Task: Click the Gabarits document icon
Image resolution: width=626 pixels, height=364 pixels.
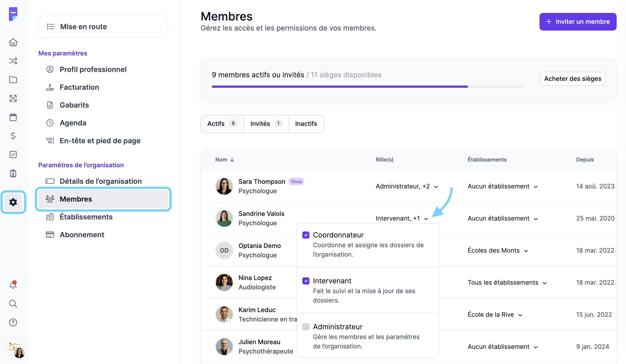Action: (x=50, y=105)
